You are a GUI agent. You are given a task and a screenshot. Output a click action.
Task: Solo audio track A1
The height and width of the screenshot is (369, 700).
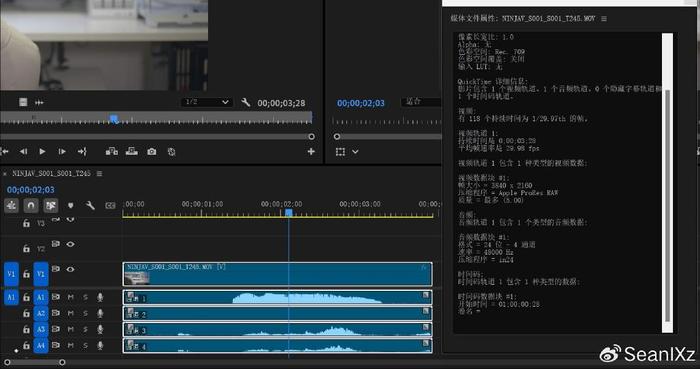click(x=85, y=297)
